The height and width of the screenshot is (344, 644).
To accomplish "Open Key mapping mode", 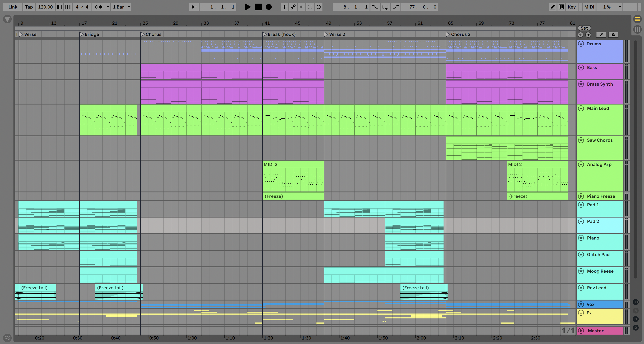I will (x=572, y=7).
